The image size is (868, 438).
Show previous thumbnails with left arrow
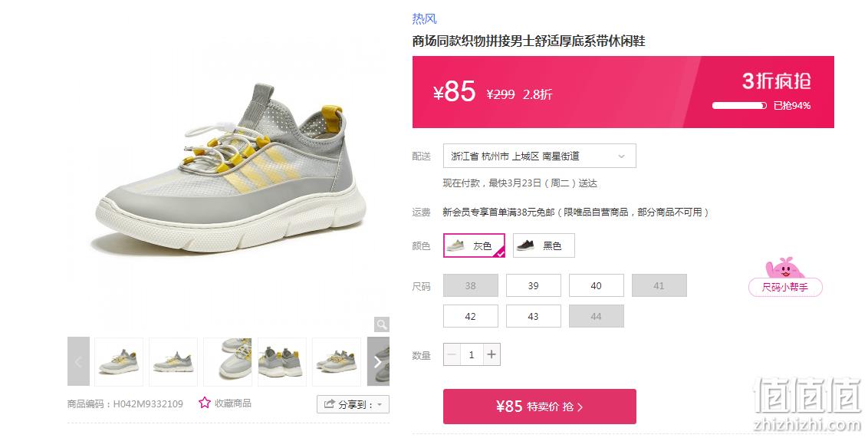(79, 361)
